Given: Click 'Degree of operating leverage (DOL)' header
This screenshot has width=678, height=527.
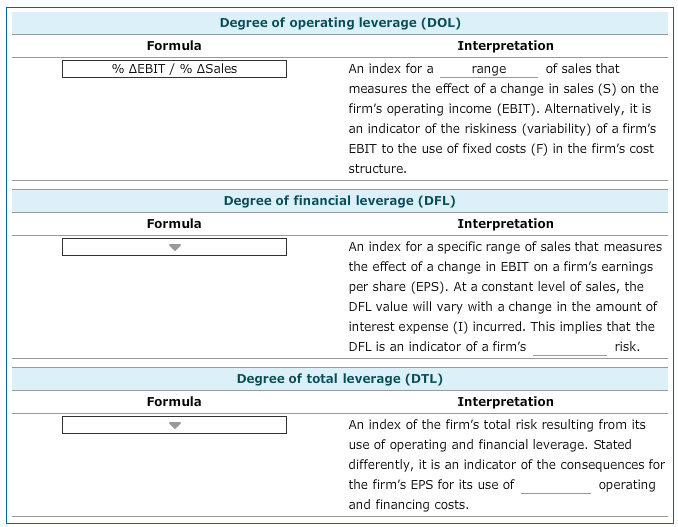Looking at the screenshot, I should pos(340,23).
